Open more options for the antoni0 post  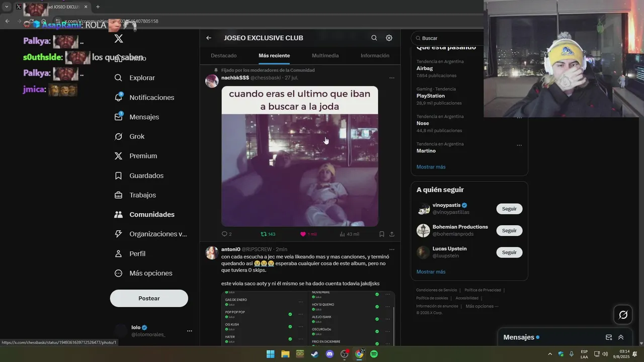tap(391, 249)
